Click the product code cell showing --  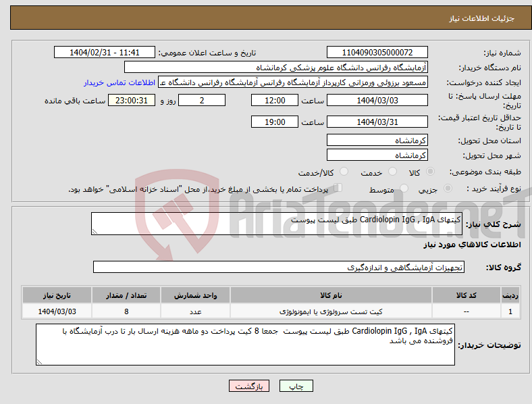(467, 311)
